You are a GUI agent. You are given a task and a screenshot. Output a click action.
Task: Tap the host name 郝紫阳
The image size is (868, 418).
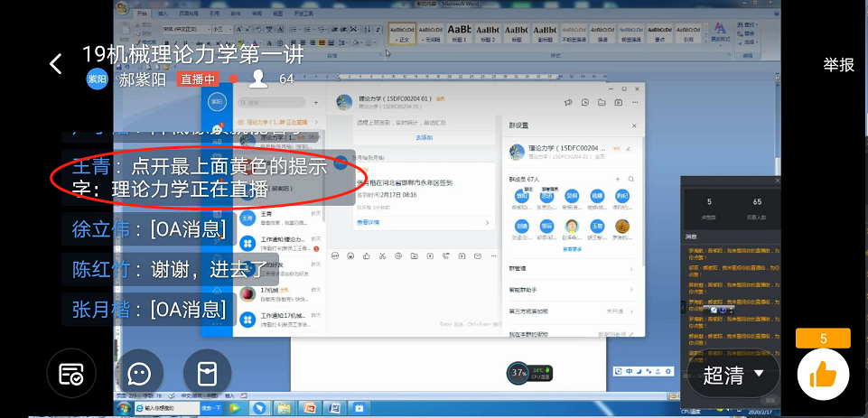point(144,79)
